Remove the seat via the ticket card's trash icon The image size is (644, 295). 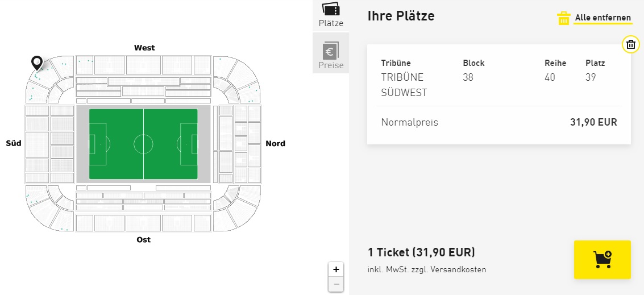630,44
